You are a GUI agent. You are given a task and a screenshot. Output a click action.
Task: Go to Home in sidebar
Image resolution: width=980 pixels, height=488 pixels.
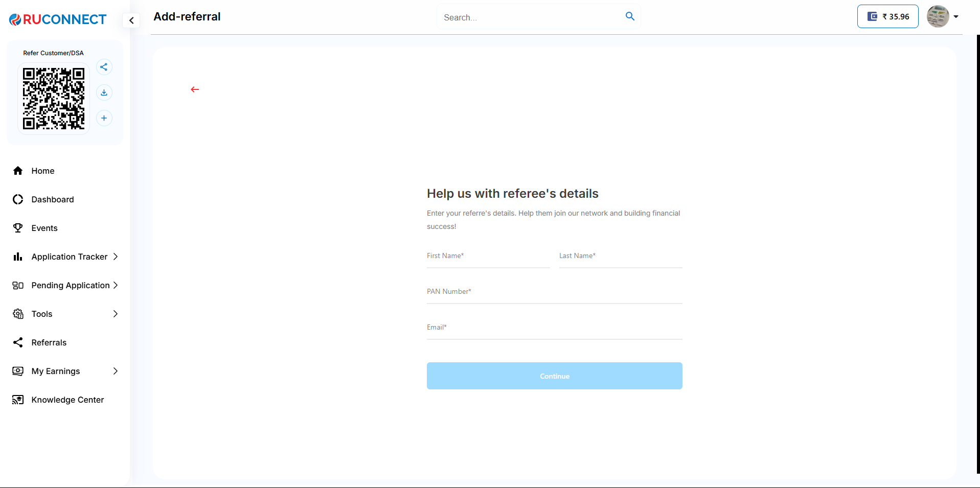43,171
